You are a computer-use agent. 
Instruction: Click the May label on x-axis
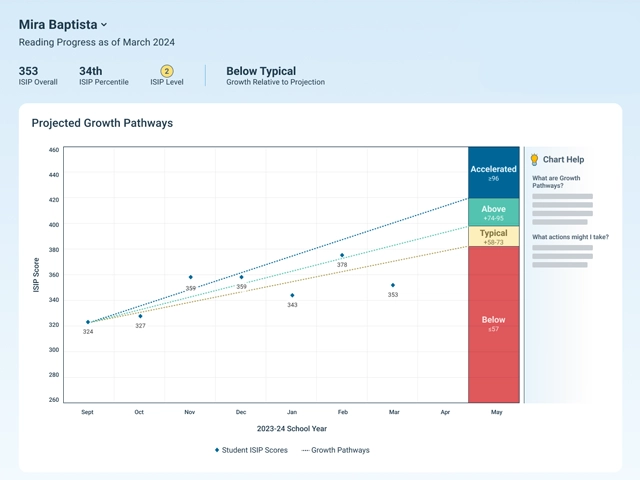(x=496, y=412)
